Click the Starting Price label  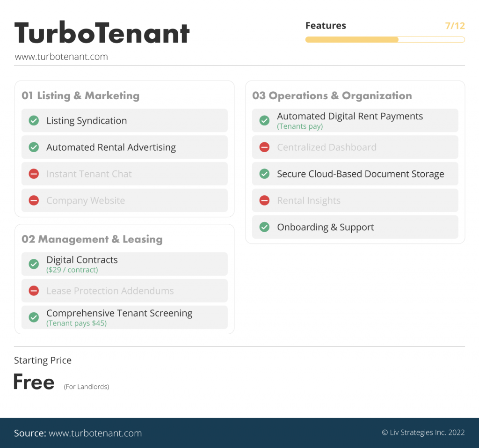point(43,360)
